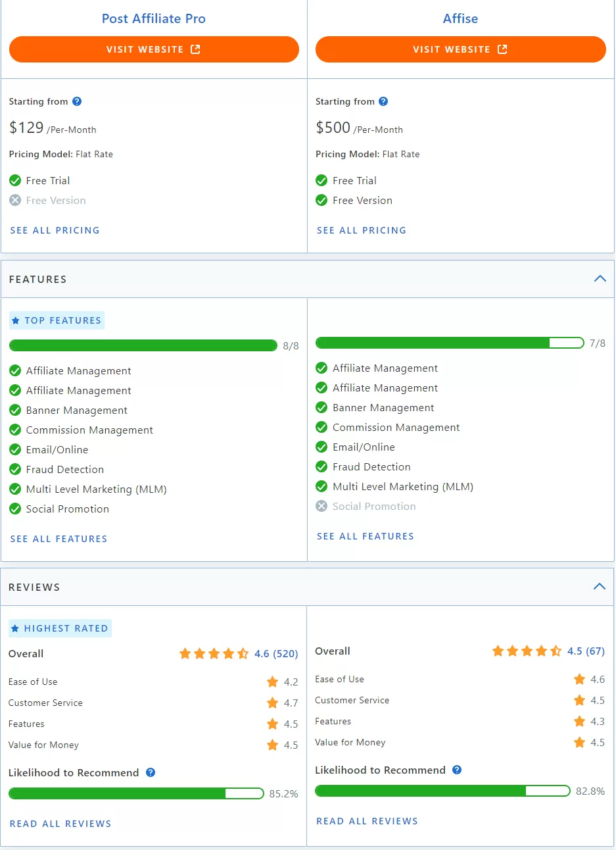The image size is (616, 850).
Task: Click the question mark beside Post Affiliate Pro's Likelihood to Recommend
Action: (151, 772)
